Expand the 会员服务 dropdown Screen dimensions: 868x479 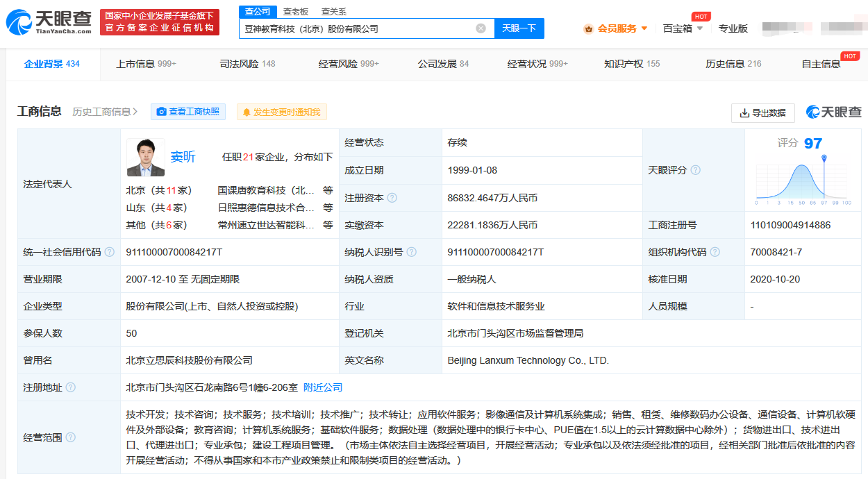[616, 28]
